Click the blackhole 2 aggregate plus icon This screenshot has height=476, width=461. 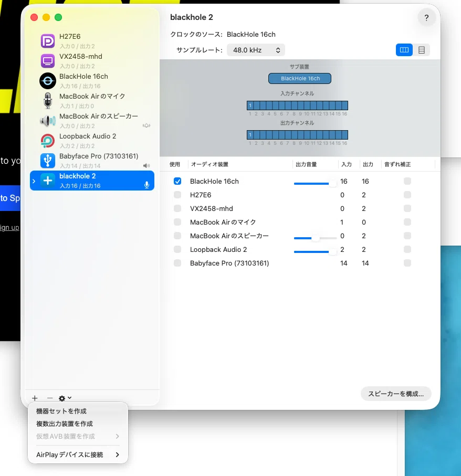pos(48,181)
